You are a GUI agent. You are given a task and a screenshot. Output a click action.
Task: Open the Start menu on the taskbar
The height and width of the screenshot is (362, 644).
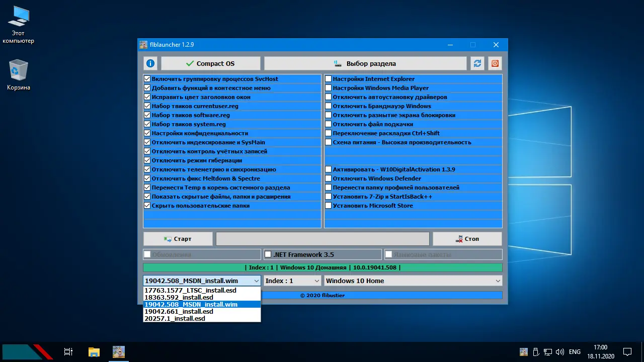pos(27,352)
